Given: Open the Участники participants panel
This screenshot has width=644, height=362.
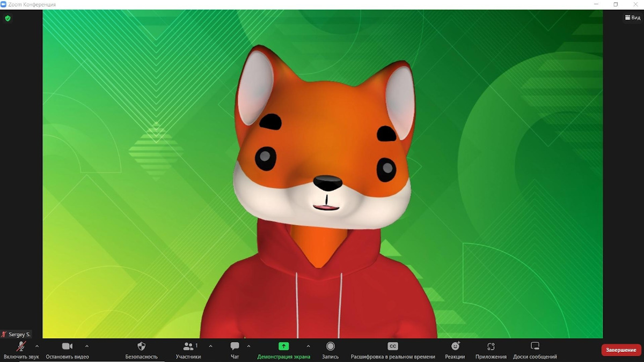Looking at the screenshot, I should click(188, 349).
